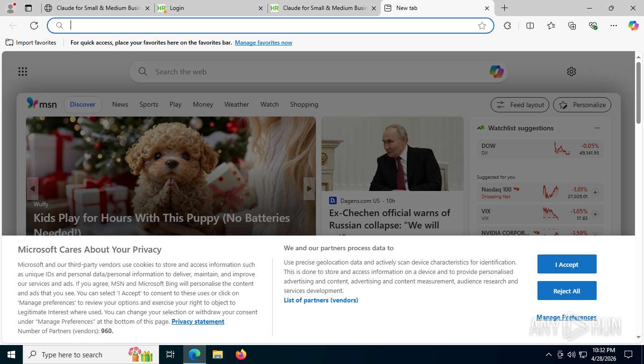
Task: Open the Watch feed section
Action: tap(269, 104)
